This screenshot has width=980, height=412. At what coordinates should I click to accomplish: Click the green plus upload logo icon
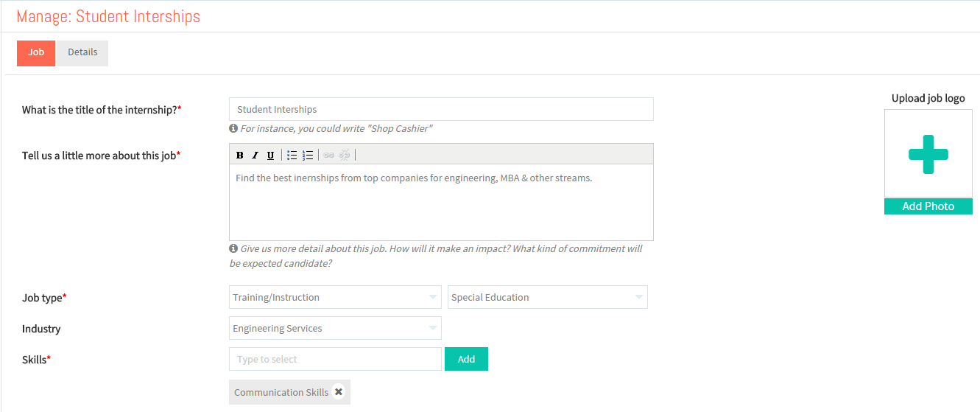point(928,155)
